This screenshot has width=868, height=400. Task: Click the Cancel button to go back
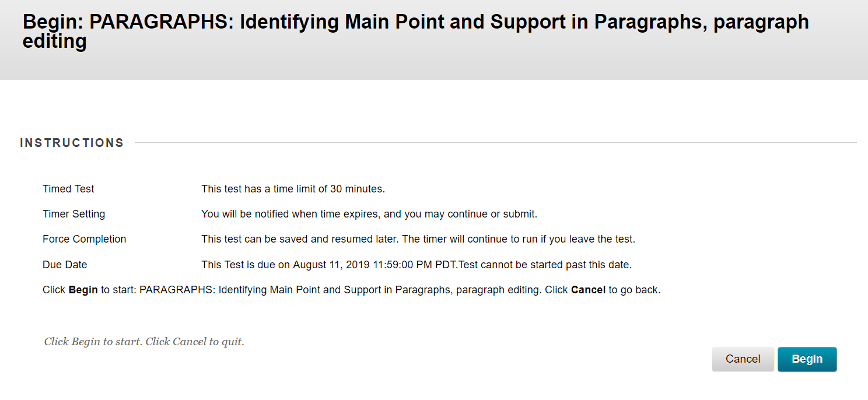(743, 359)
